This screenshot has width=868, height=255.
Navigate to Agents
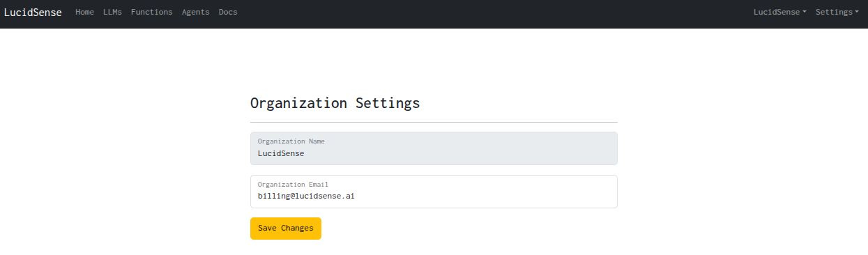196,12
